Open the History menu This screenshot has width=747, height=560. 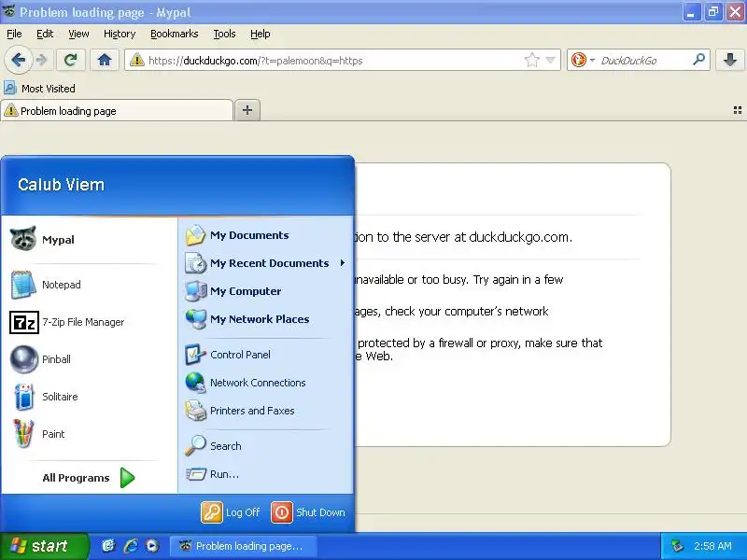(x=120, y=34)
